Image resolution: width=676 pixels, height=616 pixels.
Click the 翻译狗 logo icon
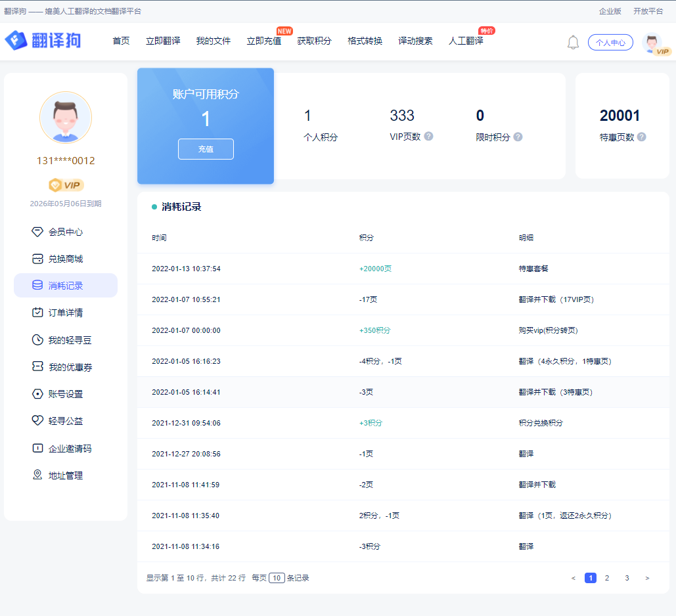(x=16, y=41)
